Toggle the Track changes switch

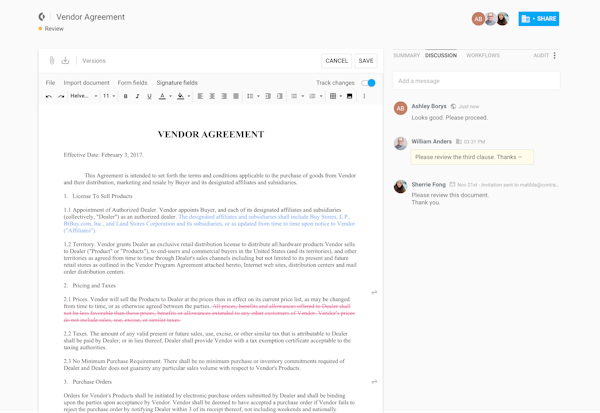(x=368, y=83)
